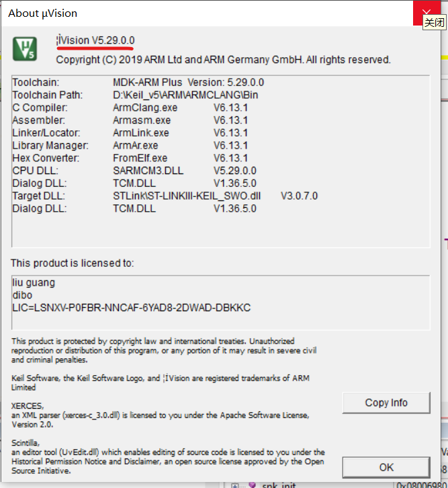The height and width of the screenshot is (488, 448).
Task: Click the About µVision title bar text
Action: pyautogui.click(x=42, y=13)
